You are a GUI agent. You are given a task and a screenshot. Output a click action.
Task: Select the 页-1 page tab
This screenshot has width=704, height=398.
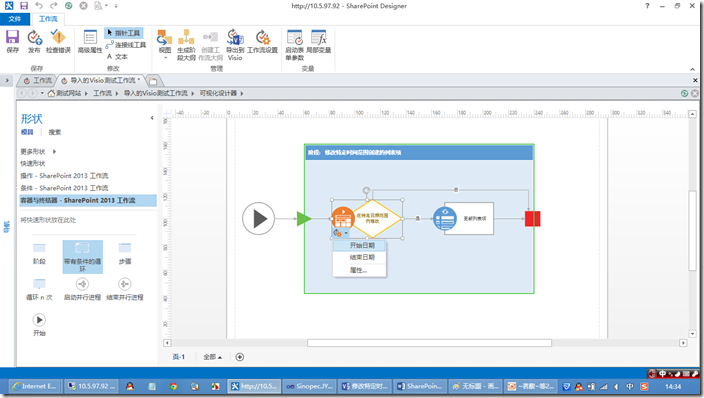point(179,357)
